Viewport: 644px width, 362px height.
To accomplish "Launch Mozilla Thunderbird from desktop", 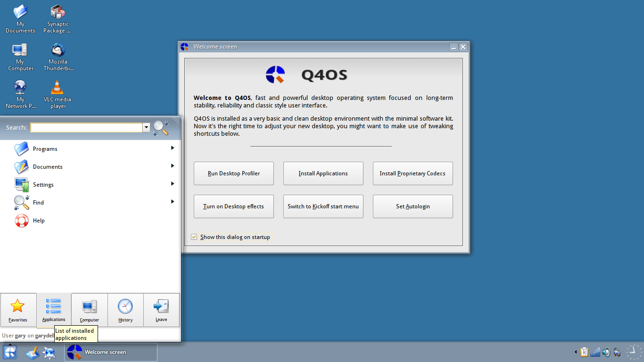I will point(58,57).
